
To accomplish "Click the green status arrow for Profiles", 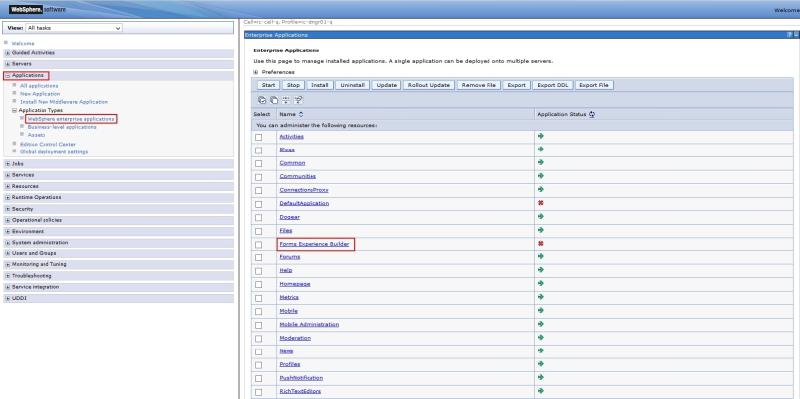I will click(541, 364).
